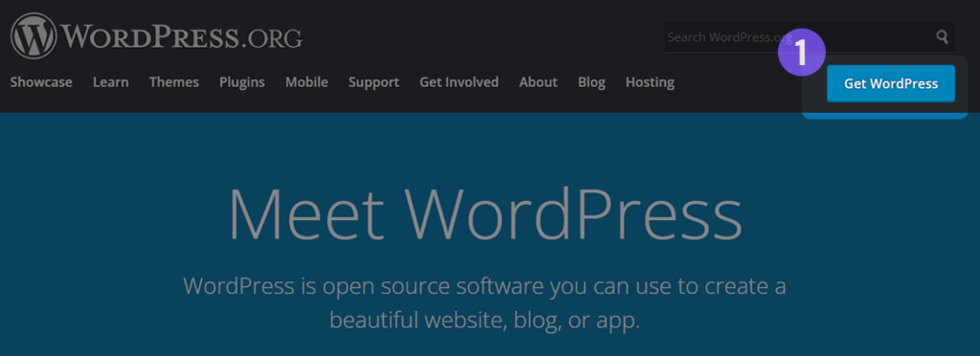Open the Showcase menu item
980x356 pixels.
tap(41, 82)
